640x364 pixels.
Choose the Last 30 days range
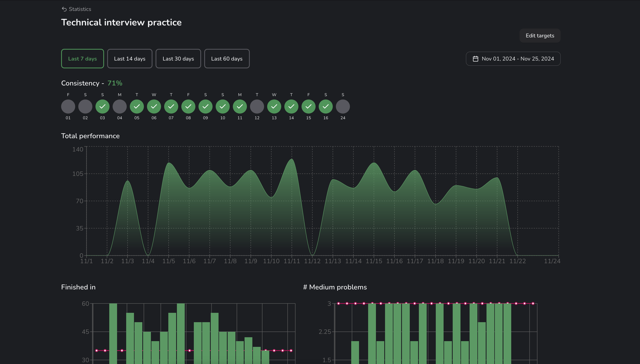[178, 59]
